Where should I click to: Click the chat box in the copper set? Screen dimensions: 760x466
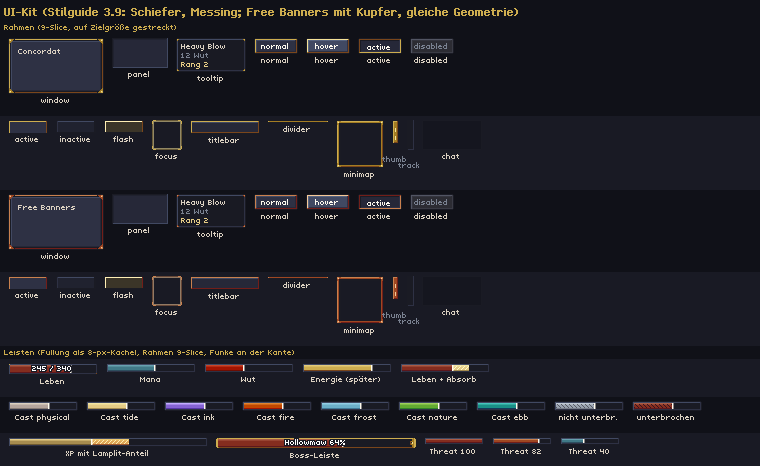(x=452, y=291)
